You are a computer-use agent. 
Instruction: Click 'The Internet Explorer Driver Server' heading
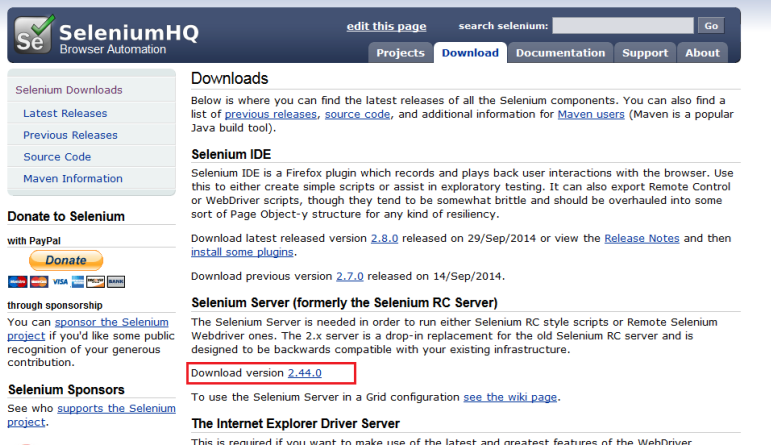tap(296, 423)
